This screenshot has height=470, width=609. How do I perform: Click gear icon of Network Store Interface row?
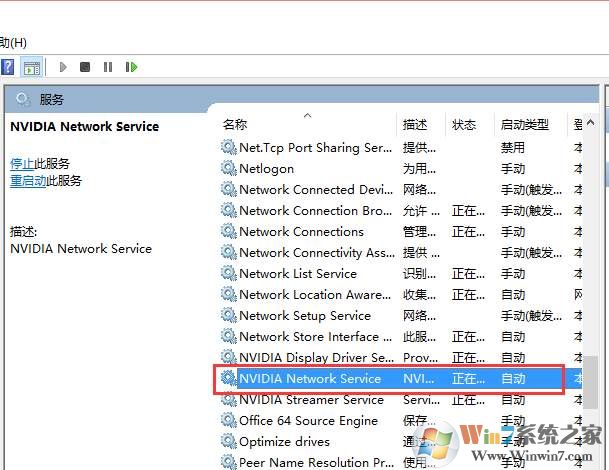tap(228, 336)
